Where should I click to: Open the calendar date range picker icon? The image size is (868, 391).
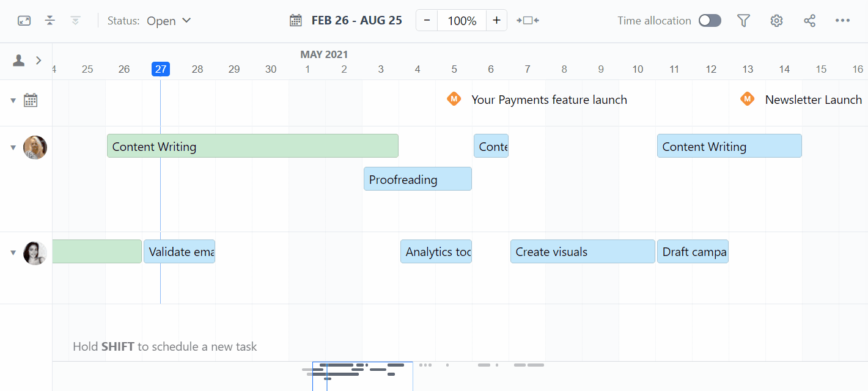[x=296, y=21]
